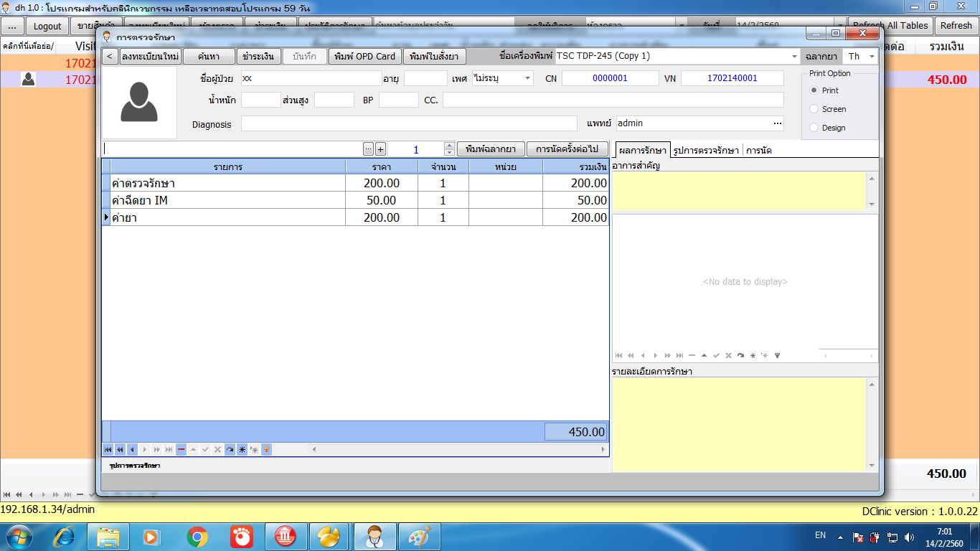Click Logout in the main window
Image resolution: width=980 pixels, height=551 pixels.
coord(47,26)
